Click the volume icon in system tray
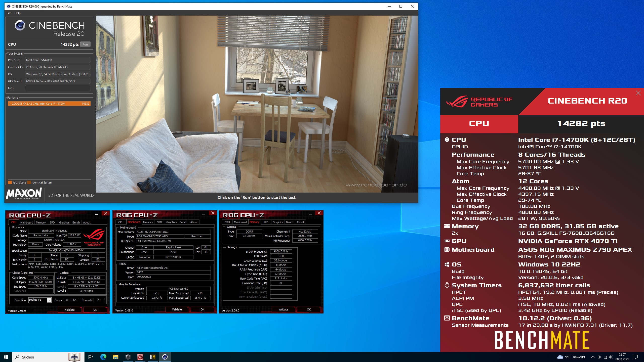The width and height of the screenshot is (644, 362). pyautogui.click(x=611, y=357)
